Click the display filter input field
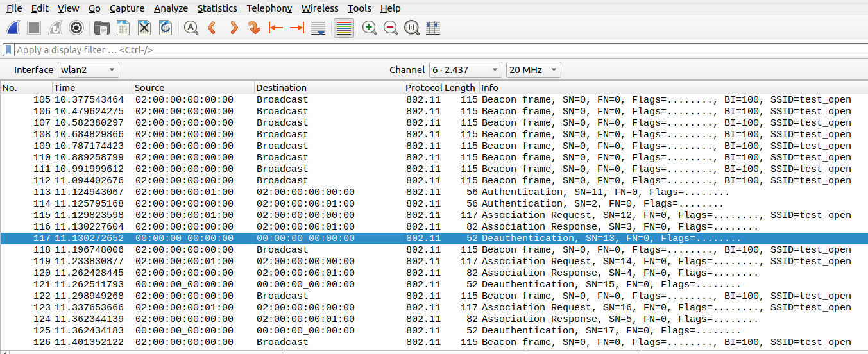 (x=436, y=50)
